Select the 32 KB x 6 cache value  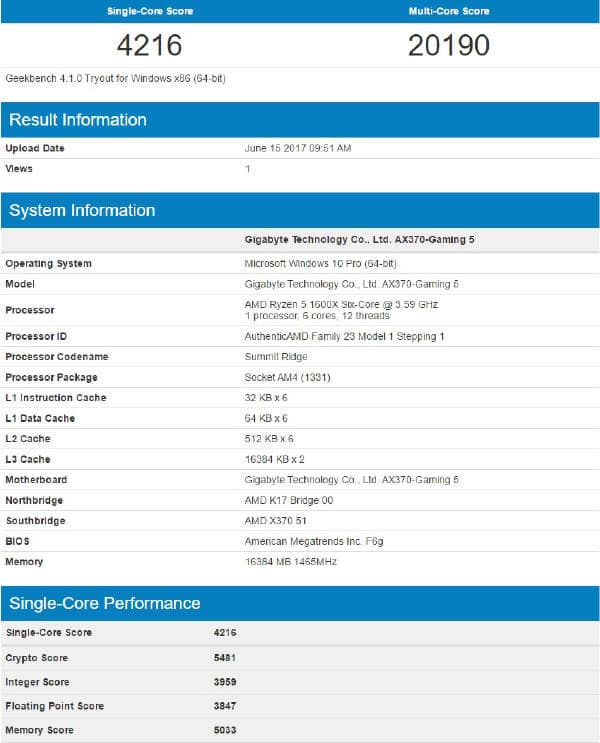pyautogui.click(x=266, y=398)
